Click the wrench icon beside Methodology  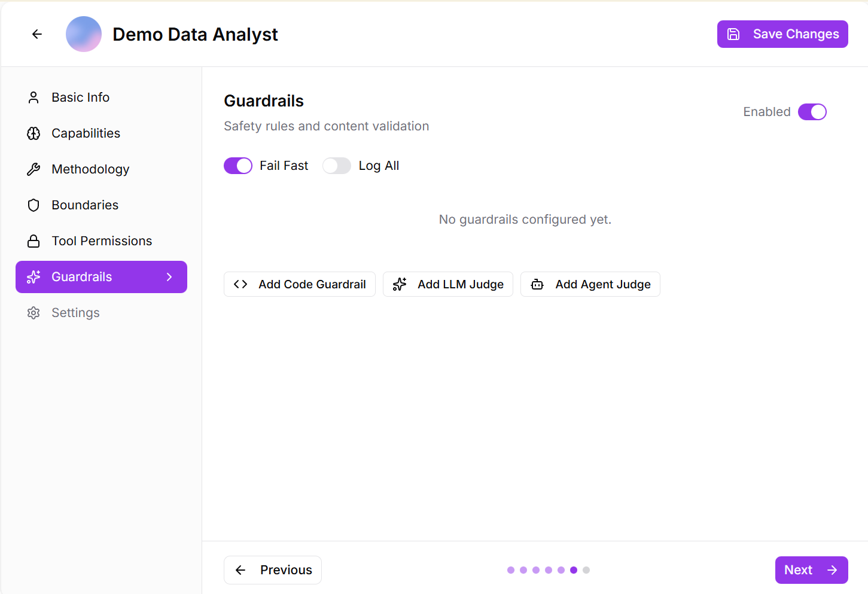[x=33, y=169]
